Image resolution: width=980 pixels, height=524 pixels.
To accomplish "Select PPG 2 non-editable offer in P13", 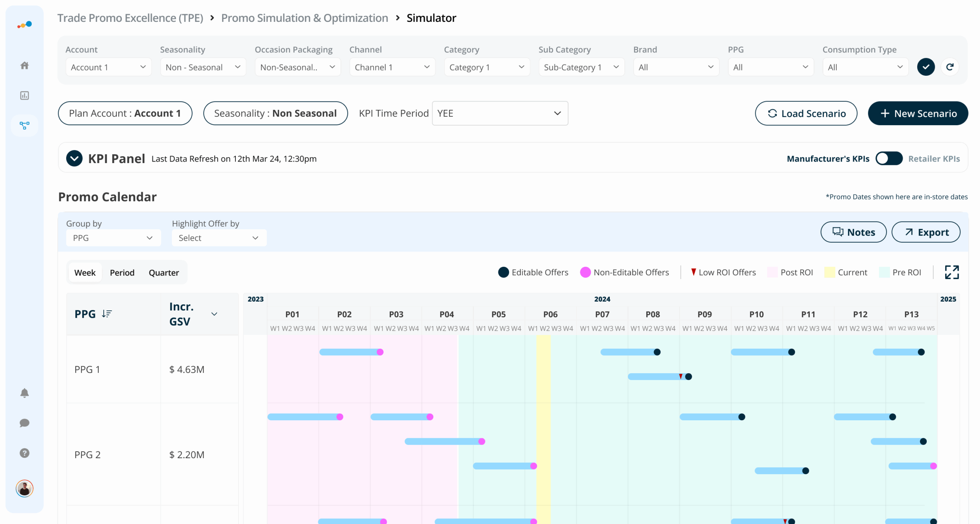I will pyautogui.click(x=913, y=466).
